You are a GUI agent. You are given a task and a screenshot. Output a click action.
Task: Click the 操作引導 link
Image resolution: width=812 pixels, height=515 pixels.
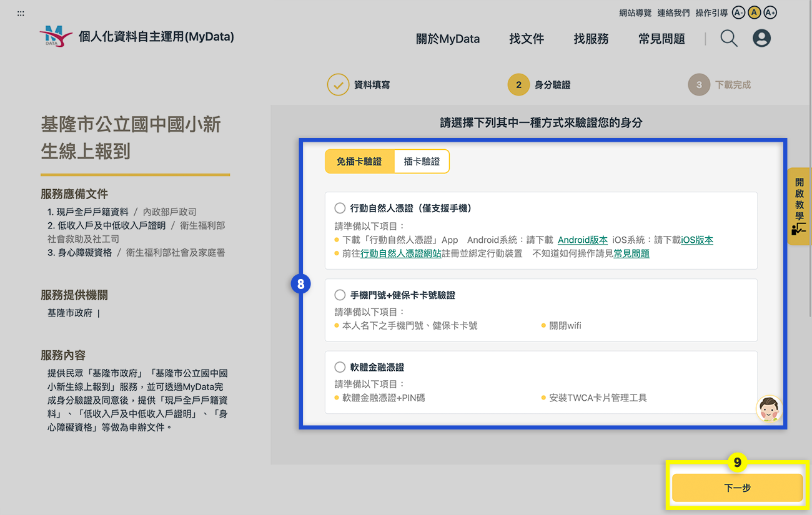[711, 13]
